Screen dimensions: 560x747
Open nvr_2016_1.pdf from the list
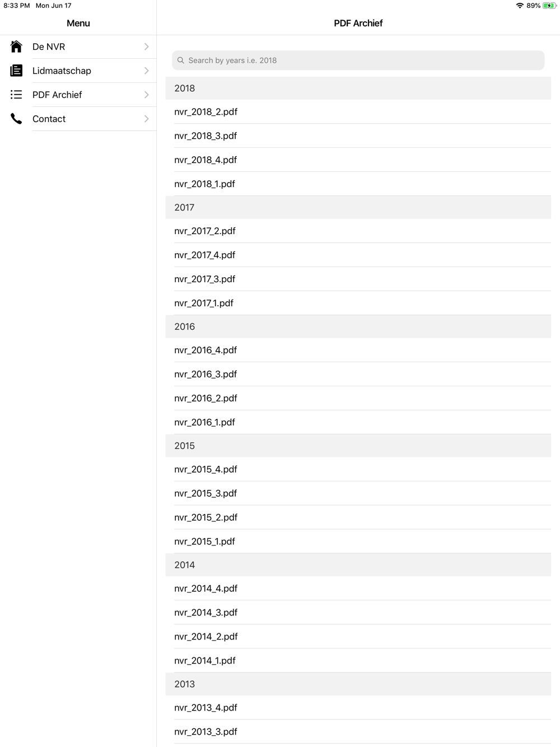[358, 423]
